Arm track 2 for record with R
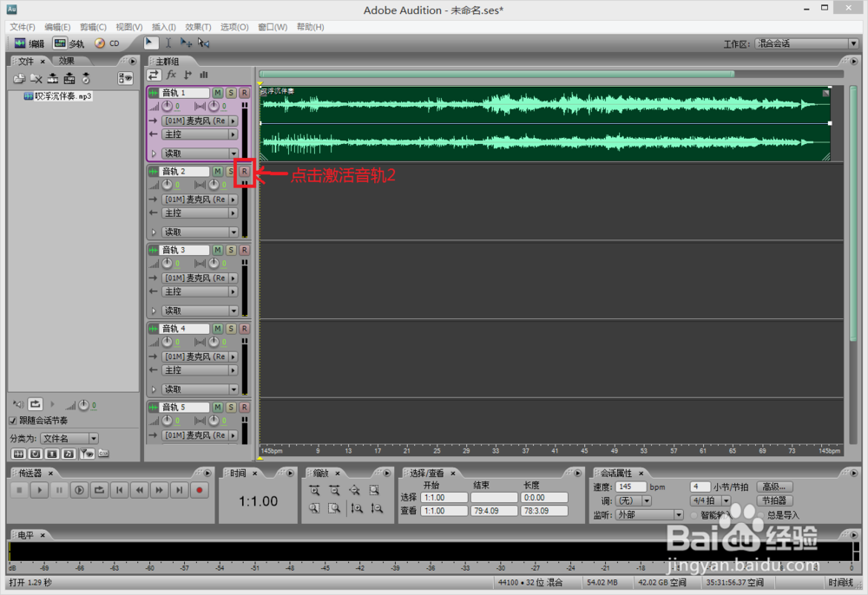 [x=244, y=172]
